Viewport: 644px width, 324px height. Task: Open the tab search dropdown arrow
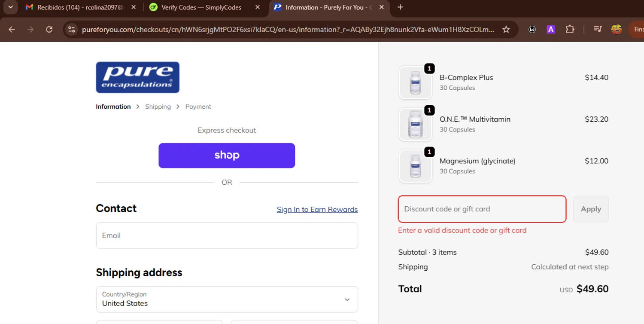(10, 7)
